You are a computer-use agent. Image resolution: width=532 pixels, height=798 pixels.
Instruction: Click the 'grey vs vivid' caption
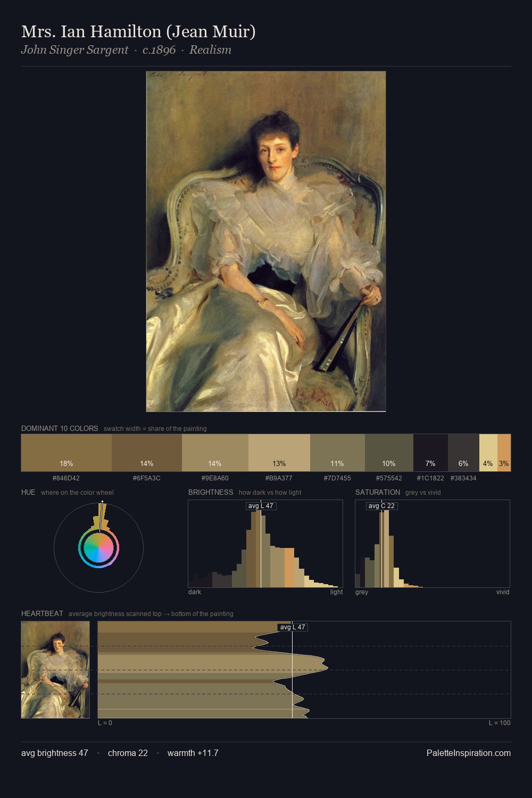click(423, 493)
